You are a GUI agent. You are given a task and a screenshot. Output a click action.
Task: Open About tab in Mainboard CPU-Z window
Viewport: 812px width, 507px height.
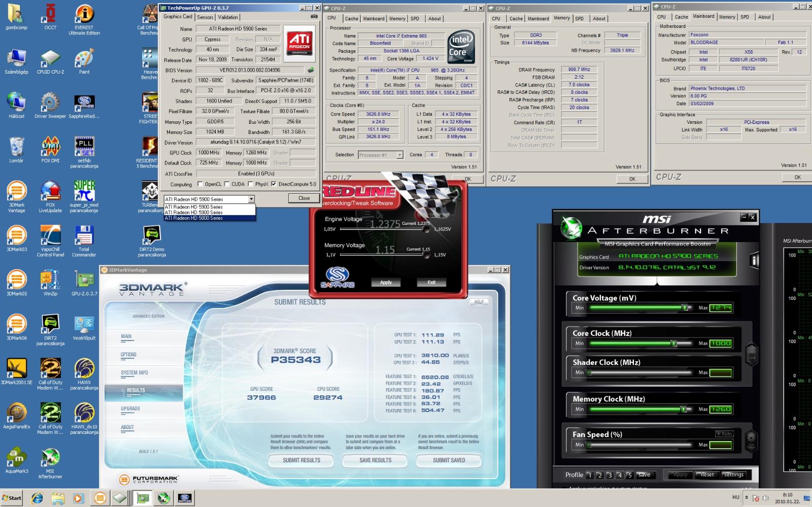[764, 17]
